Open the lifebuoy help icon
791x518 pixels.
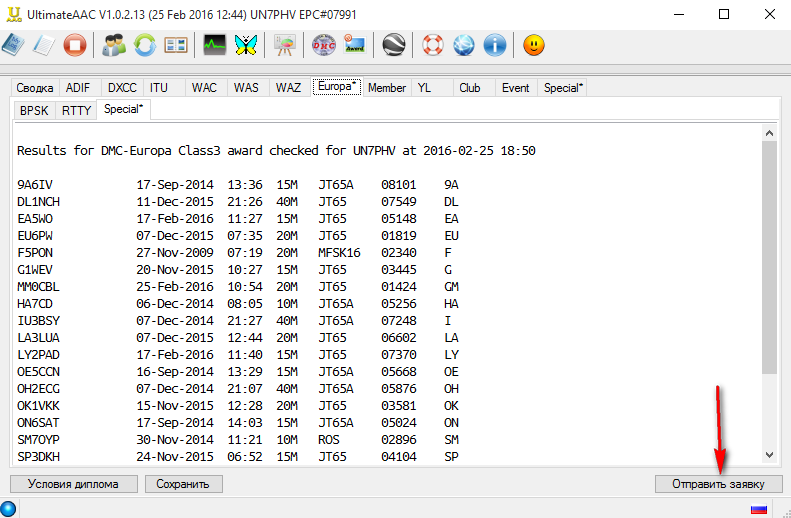(x=432, y=45)
